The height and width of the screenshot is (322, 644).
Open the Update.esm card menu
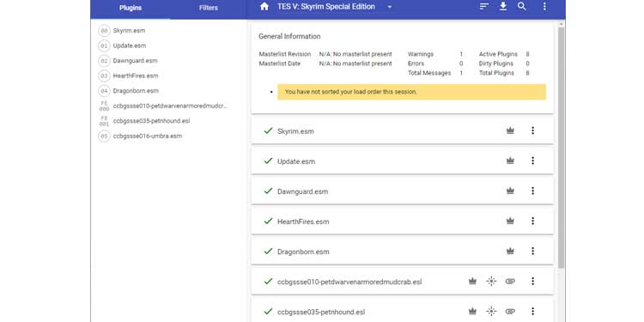tap(532, 161)
